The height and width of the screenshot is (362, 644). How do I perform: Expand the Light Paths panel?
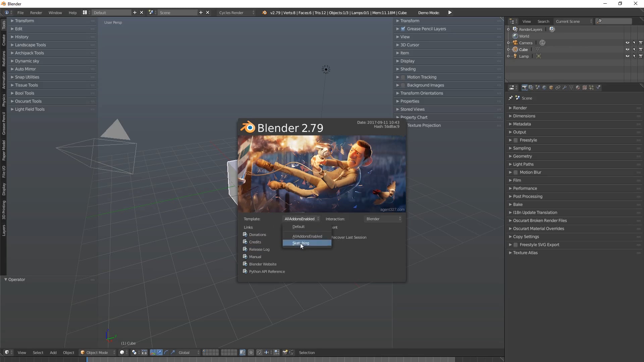574,164
